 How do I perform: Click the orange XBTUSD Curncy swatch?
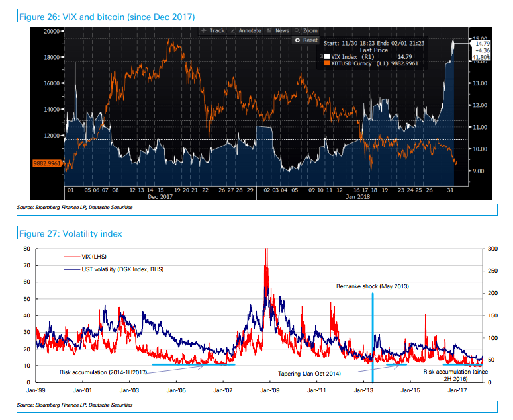point(326,64)
